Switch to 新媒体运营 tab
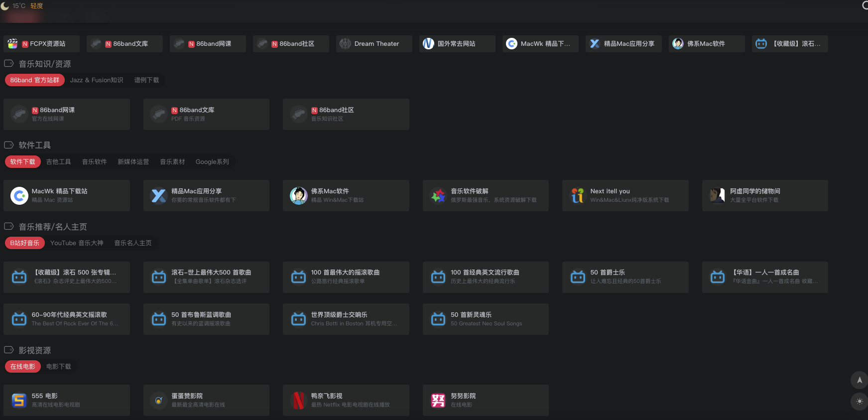 point(133,162)
